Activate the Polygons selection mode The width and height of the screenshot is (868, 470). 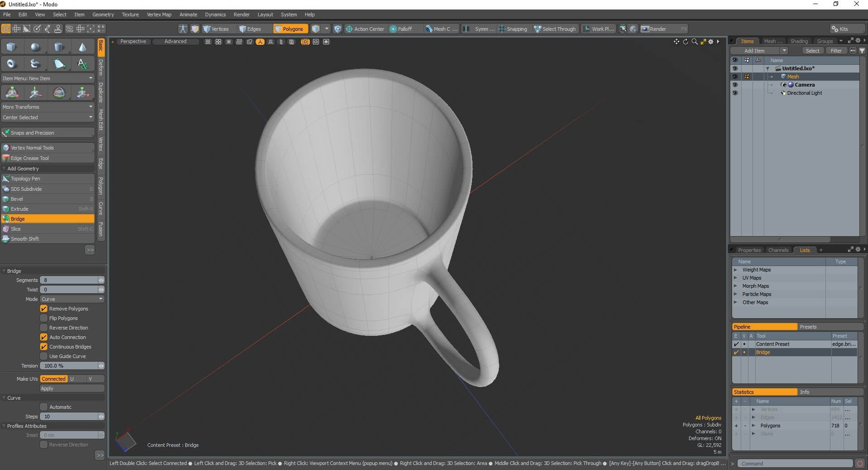tap(290, 29)
